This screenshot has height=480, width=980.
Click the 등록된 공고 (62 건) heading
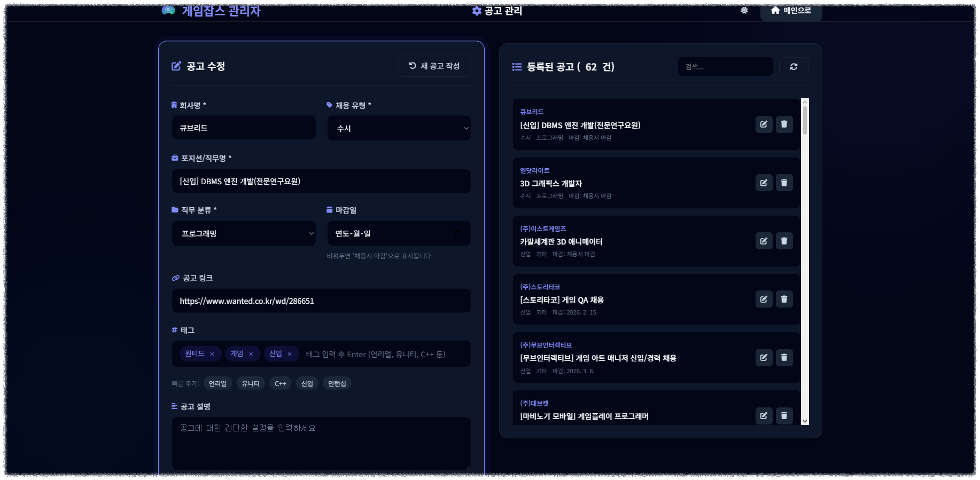[x=571, y=67]
